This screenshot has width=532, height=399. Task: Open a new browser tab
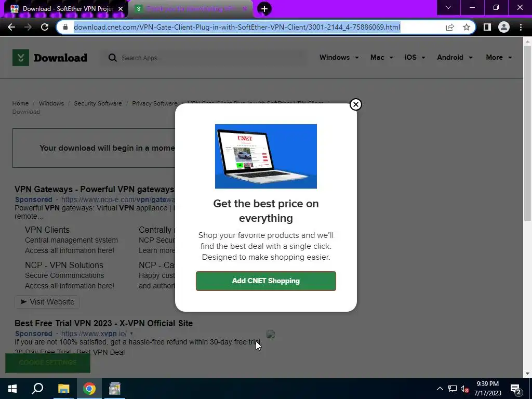click(x=264, y=9)
